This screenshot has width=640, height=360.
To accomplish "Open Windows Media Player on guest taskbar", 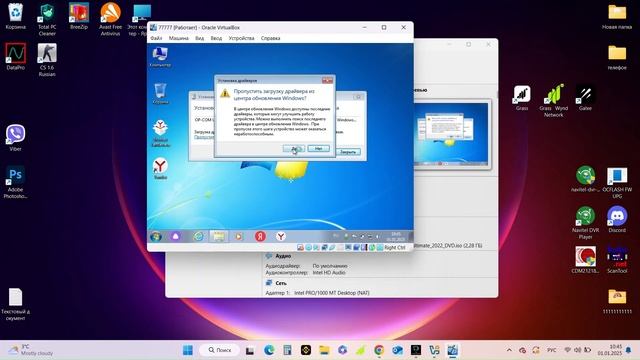I will pos(239,236).
